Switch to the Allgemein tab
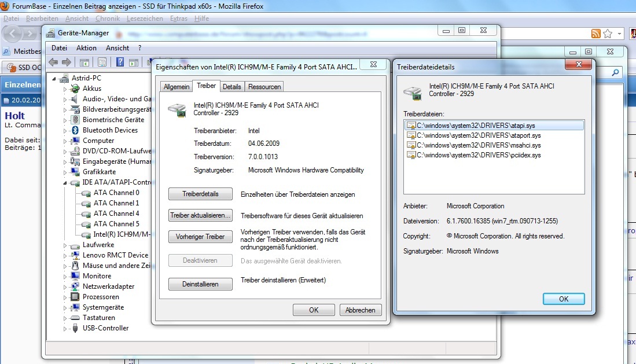Viewport: 636px width, 364px height. click(x=177, y=87)
